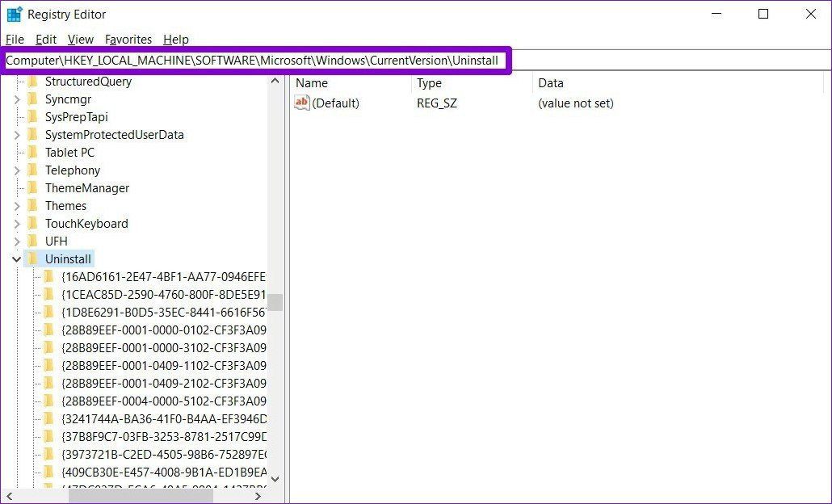Open the Favorites menu
The height and width of the screenshot is (504, 832).
click(128, 40)
